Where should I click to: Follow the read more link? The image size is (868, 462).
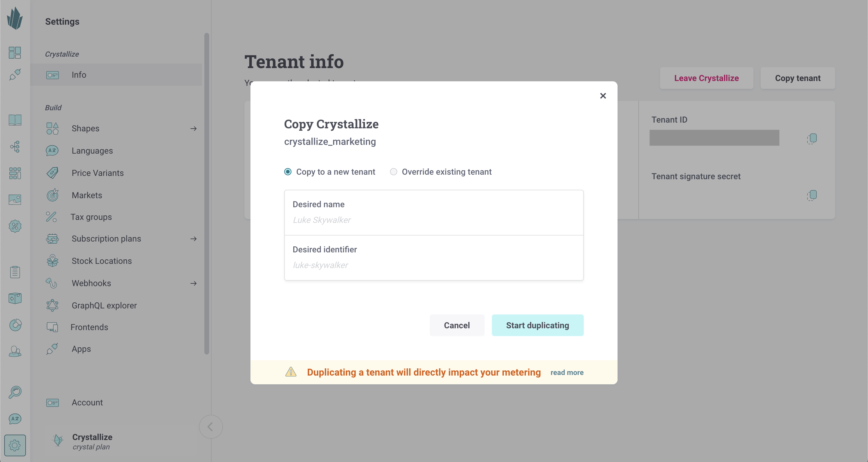pyautogui.click(x=567, y=373)
